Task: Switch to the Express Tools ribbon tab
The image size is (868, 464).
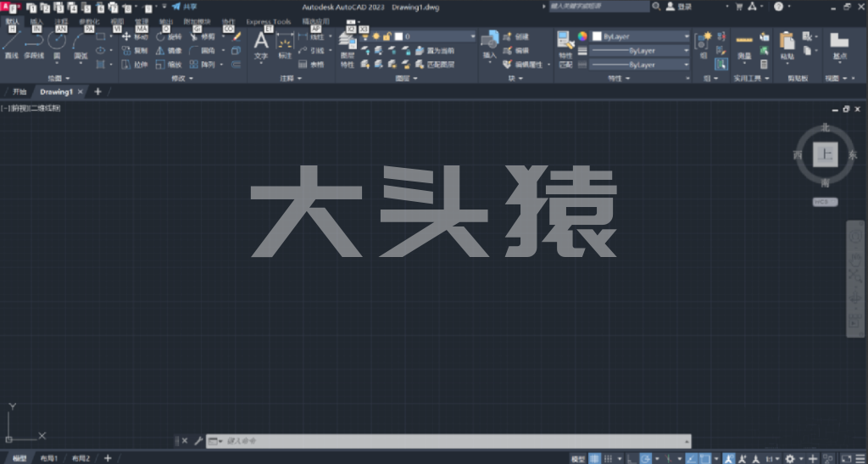Action: pos(268,21)
